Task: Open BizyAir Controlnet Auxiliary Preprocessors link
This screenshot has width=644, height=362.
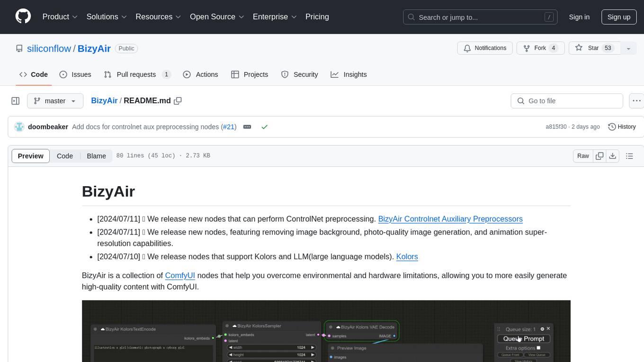Action: pos(450,219)
